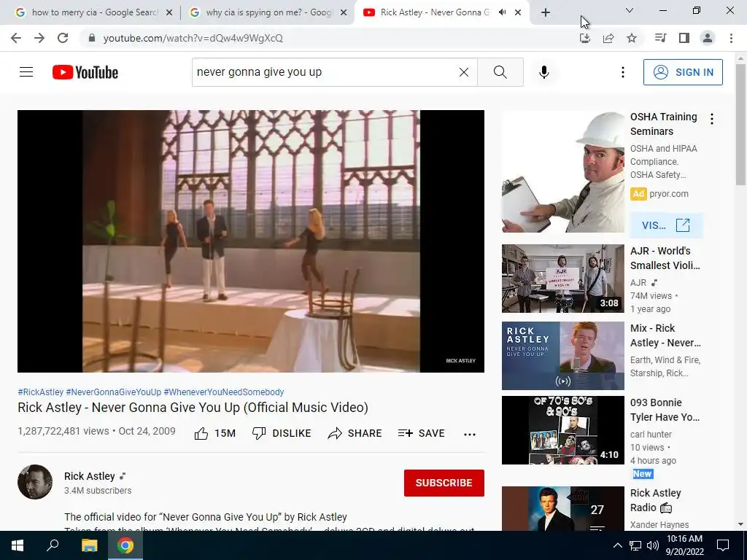Dislike the video with thumbs-down
The image size is (747, 560).
pyautogui.click(x=259, y=433)
